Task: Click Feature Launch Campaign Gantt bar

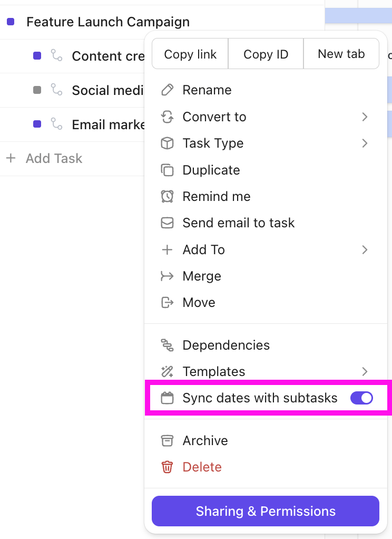Action: click(358, 16)
